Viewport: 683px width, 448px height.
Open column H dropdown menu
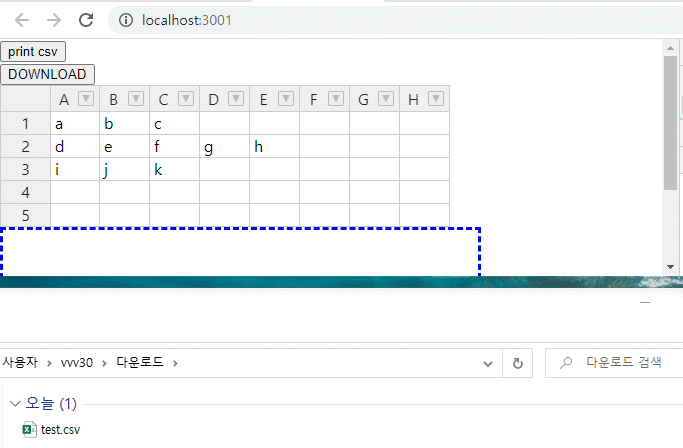(x=436, y=98)
